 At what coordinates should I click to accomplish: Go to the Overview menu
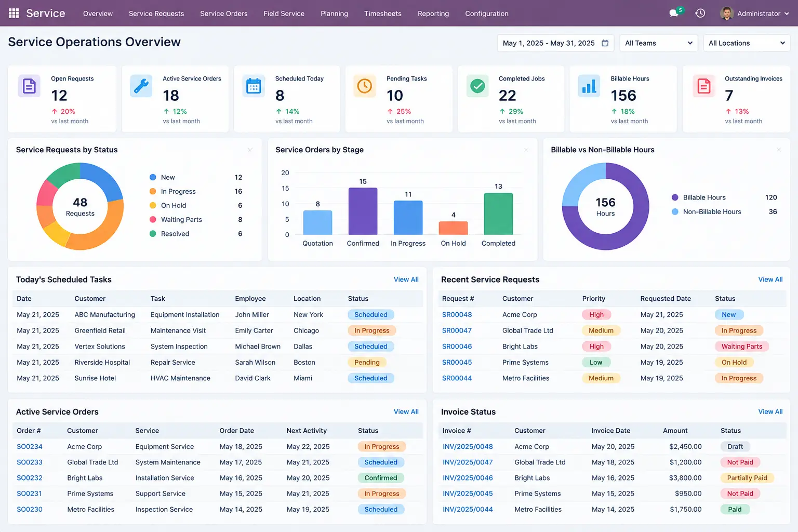(x=98, y=14)
